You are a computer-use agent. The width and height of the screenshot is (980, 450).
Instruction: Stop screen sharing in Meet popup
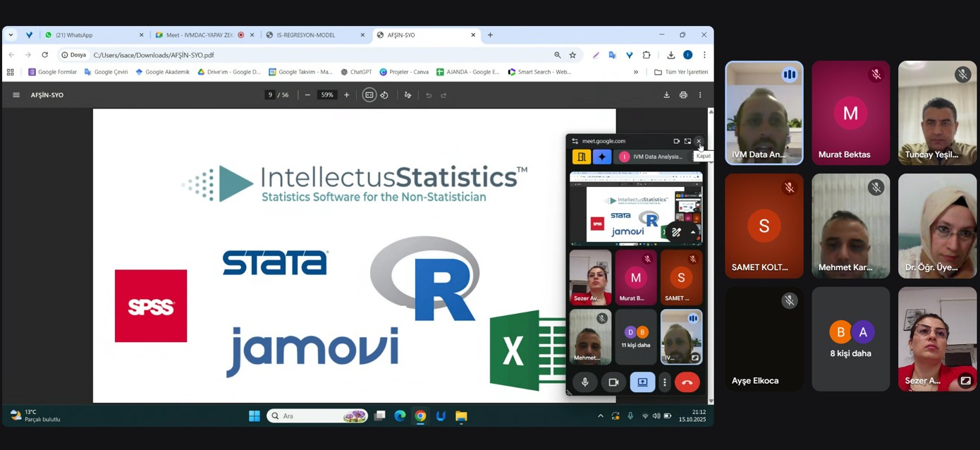coord(642,382)
